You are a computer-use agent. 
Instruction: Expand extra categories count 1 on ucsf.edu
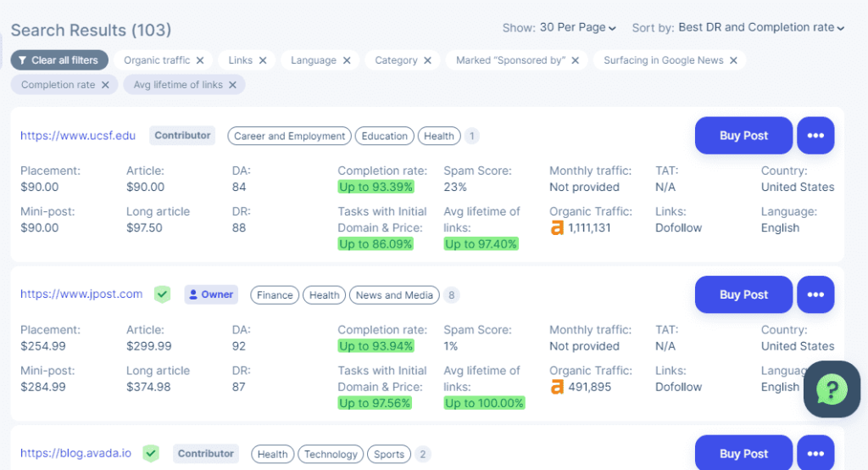coord(471,136)
